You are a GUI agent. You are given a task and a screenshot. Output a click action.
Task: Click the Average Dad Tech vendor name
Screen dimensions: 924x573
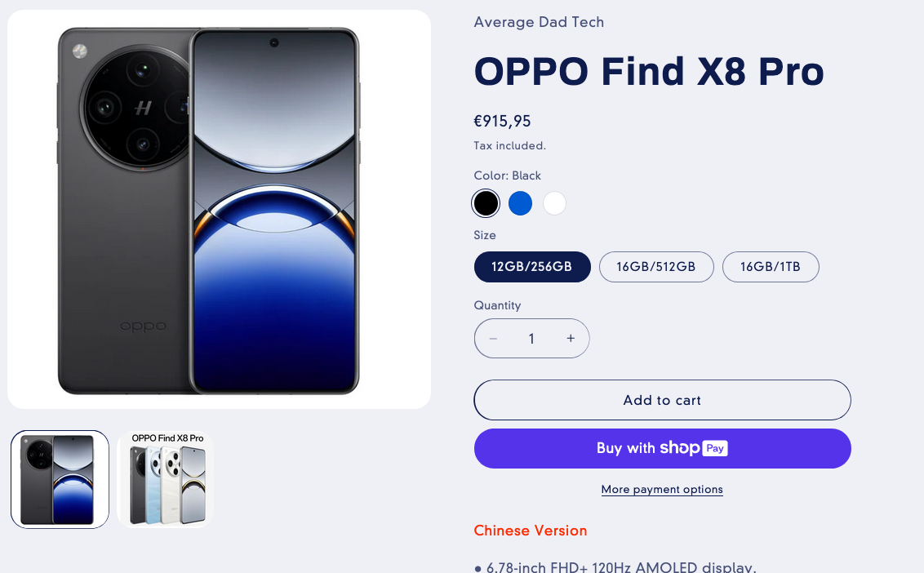539,22
